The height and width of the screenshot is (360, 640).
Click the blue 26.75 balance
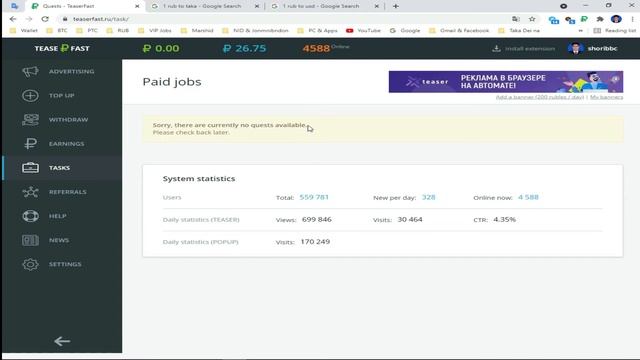tap(244, 48)
